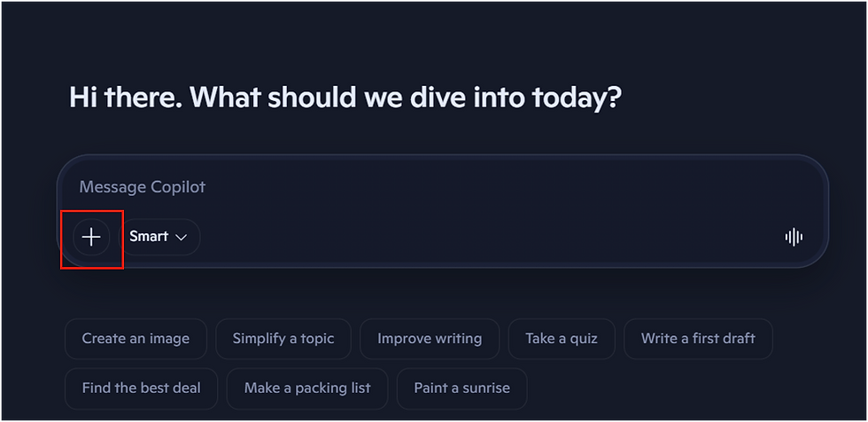The height and width of the screenshot is (422, 868).
Task: Choose the Create an image suggestion
Action: (136, 339)
